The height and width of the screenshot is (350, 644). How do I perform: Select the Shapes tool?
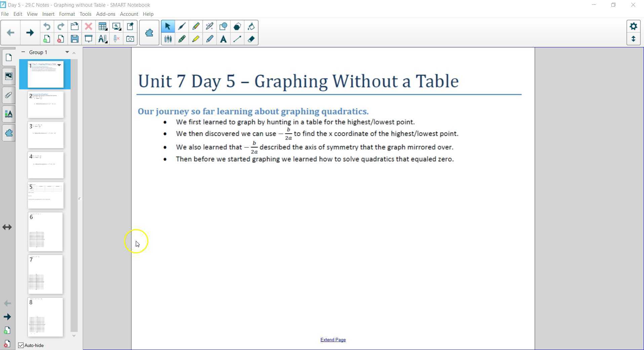pyautogui.click(x=223, y=27)
